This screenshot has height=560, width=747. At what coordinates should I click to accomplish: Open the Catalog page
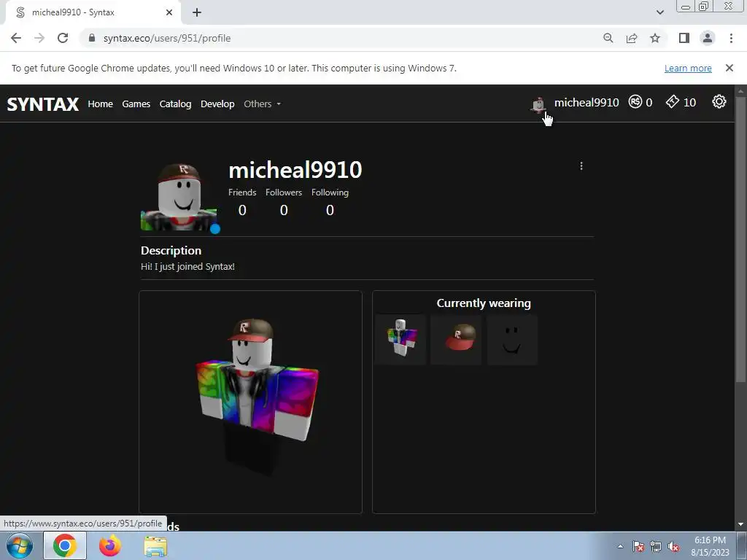click(x=175, y=104)
